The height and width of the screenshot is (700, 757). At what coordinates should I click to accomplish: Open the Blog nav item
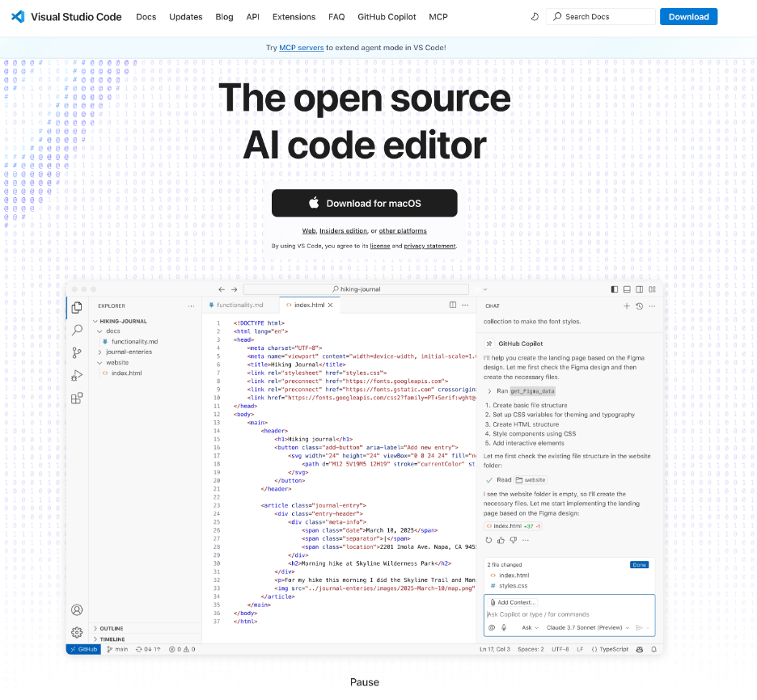pyautogui.click(x=225, y=17)
